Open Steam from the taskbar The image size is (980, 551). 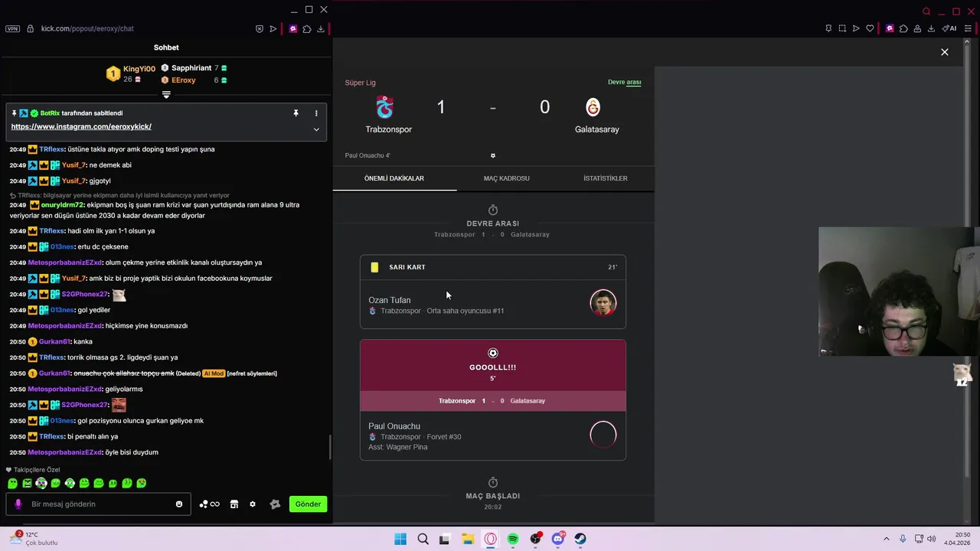[x=580, y=539]
